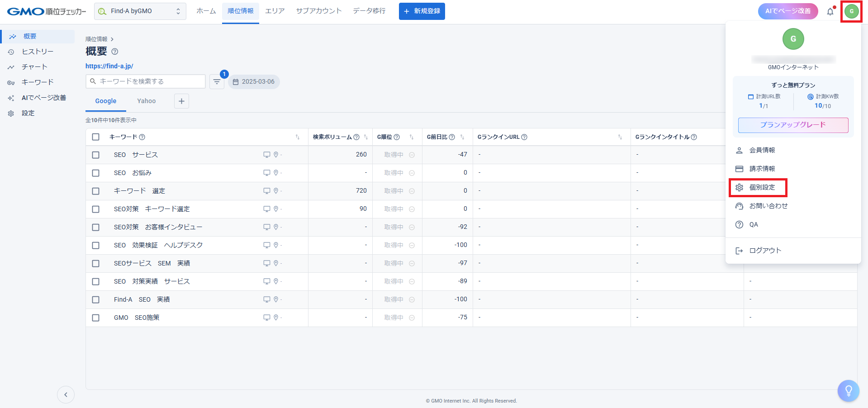Sort by キーワード column arrows
This screenshot has width=868, height=408.
pyautogui.click(x=298, y=137)
